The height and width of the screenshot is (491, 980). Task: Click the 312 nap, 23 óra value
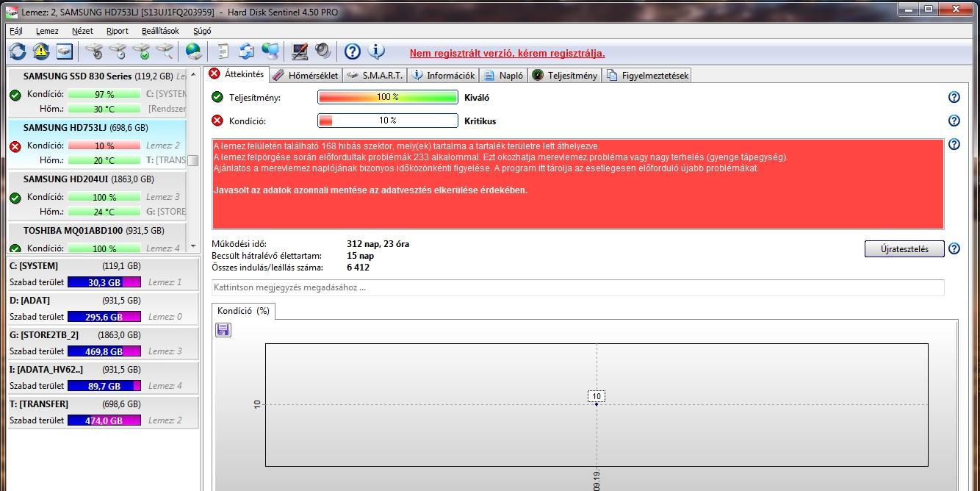(x=378, y=243)
